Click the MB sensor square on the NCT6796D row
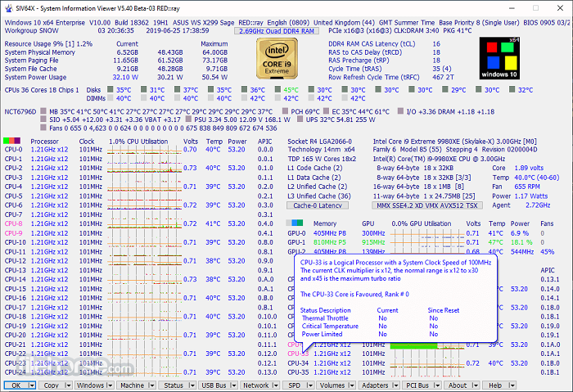The image size is (573, 392). [43, 110]
